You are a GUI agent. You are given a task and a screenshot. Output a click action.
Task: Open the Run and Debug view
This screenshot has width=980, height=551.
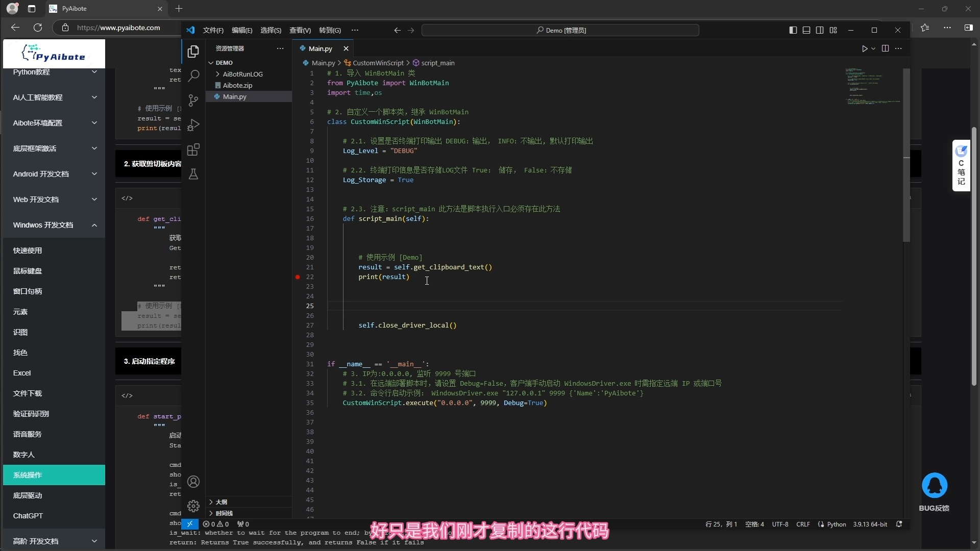tap(193, 125)
